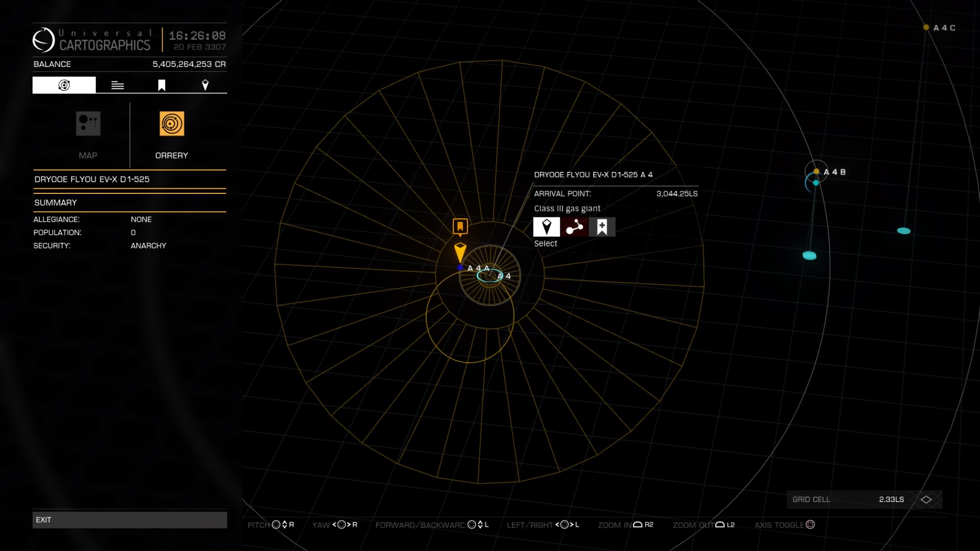Select the ORRERY view icon
Image resolution: width=980 pixels, height=551 pixels.
coord(171,123)
